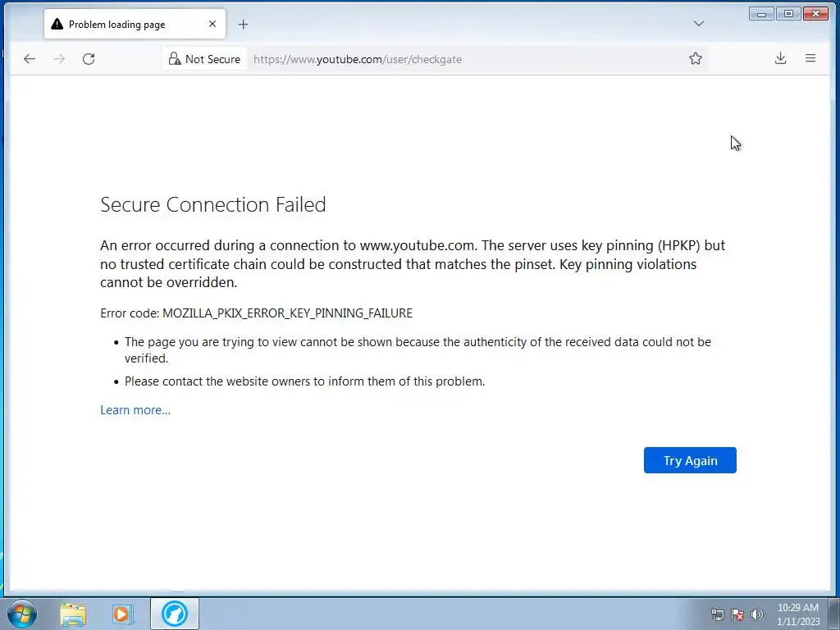Open the Downloads panel

pos(781,59)
